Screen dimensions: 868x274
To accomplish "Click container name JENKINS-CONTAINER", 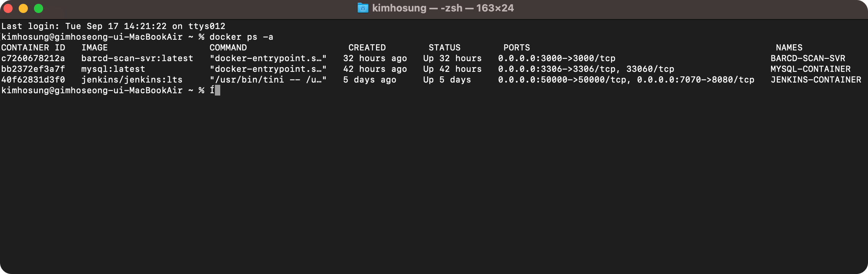I will click(816, 80).
